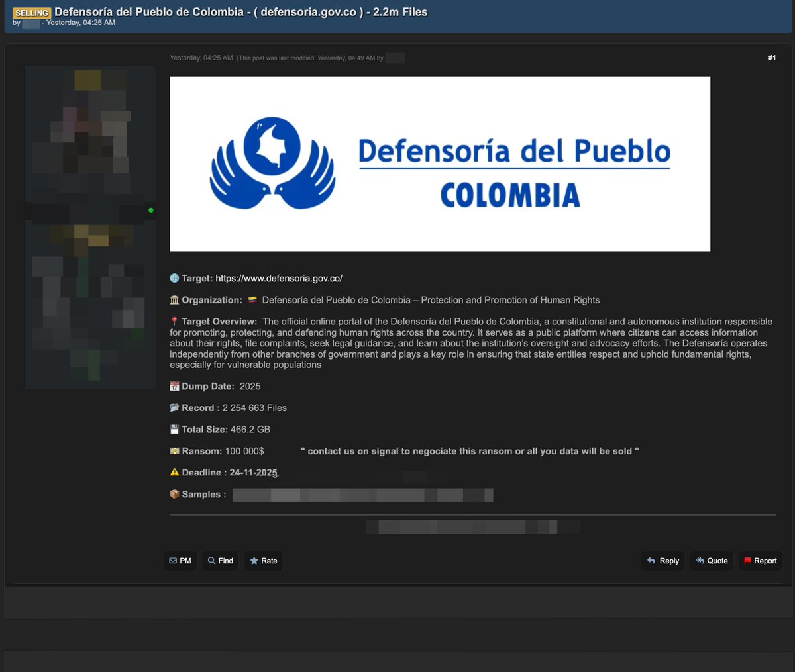795x672 pixels.
Task: Click the blurred signature below the divider
Action: click(472, 527)
